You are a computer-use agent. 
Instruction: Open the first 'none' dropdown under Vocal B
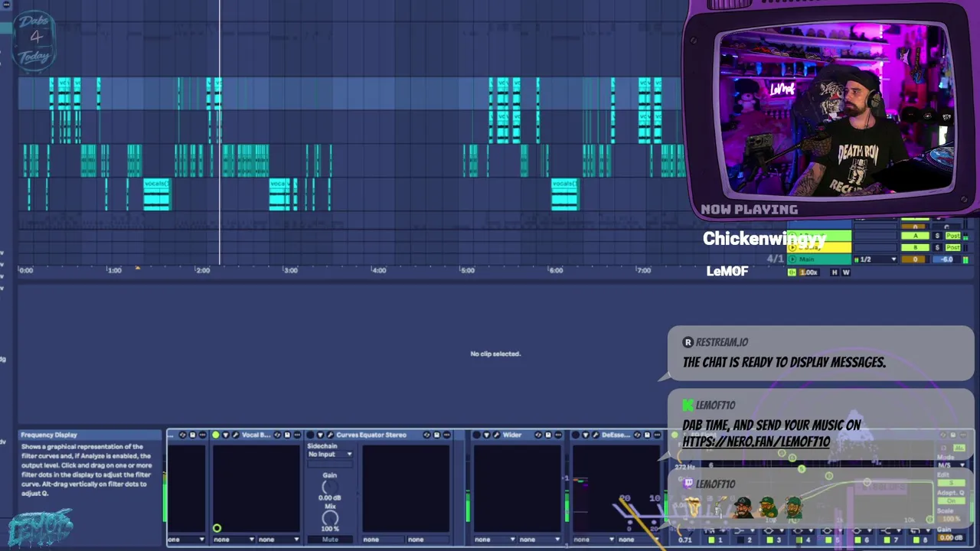(233, 540)
